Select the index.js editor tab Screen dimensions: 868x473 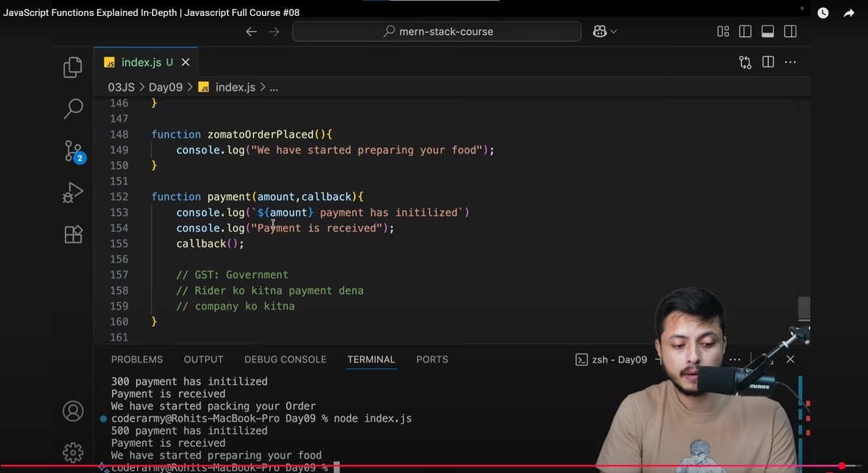pos(146,62)
